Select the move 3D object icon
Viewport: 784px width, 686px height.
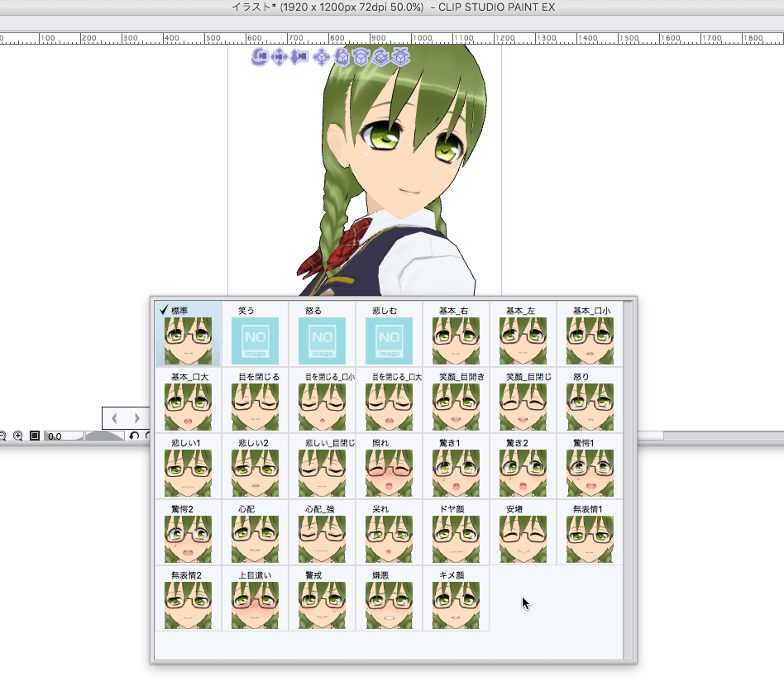coord(321,56)
